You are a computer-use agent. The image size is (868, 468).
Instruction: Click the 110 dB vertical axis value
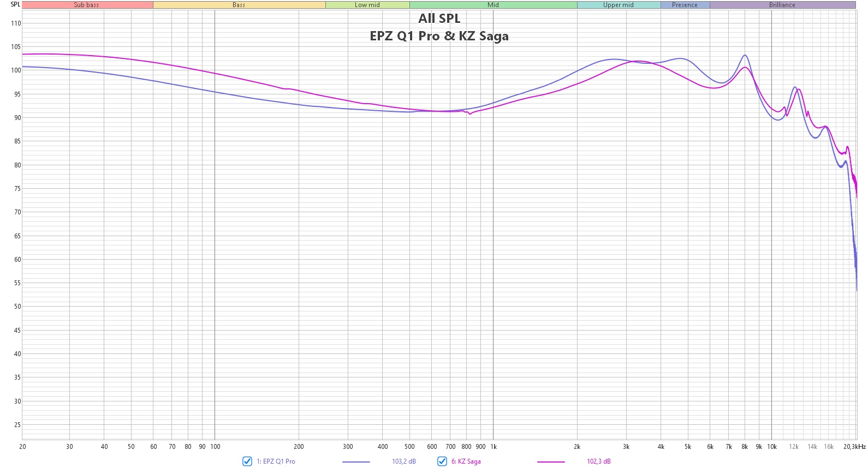(x=16, y=23)
